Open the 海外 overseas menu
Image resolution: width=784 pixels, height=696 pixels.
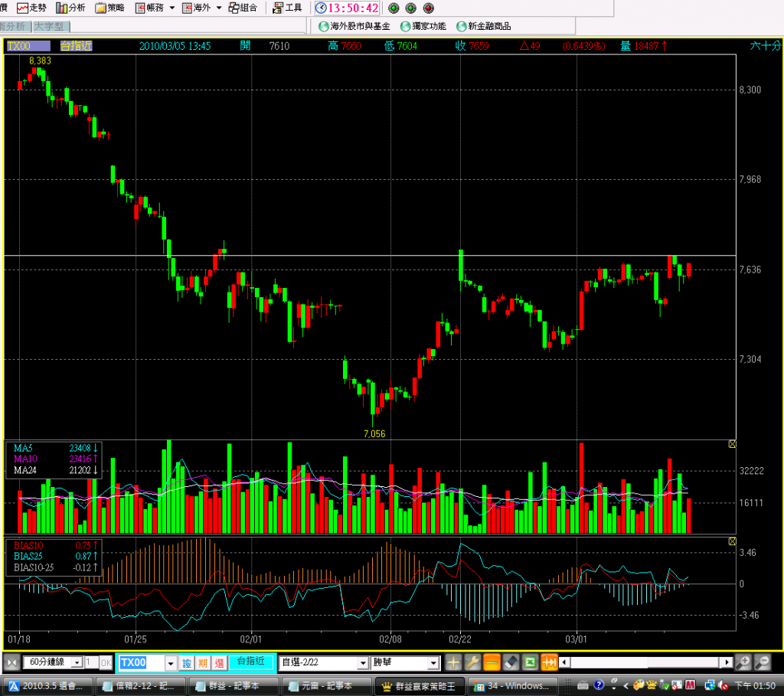[x=196, y=8]
